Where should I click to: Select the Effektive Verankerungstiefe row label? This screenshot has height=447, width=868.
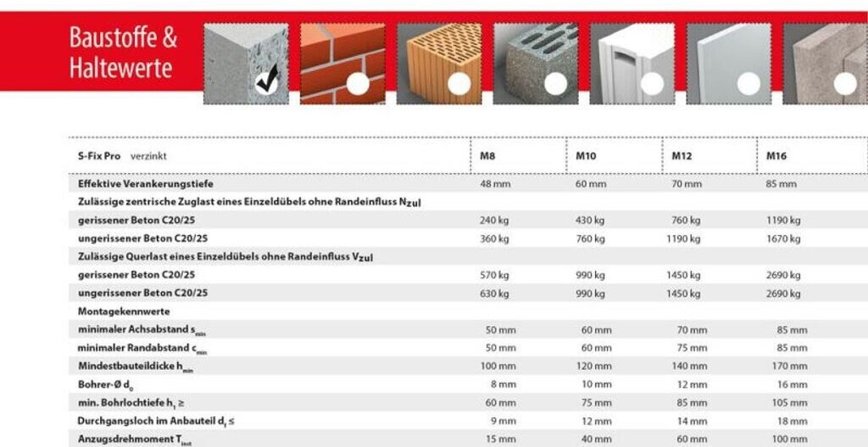(x=145, y=183)
